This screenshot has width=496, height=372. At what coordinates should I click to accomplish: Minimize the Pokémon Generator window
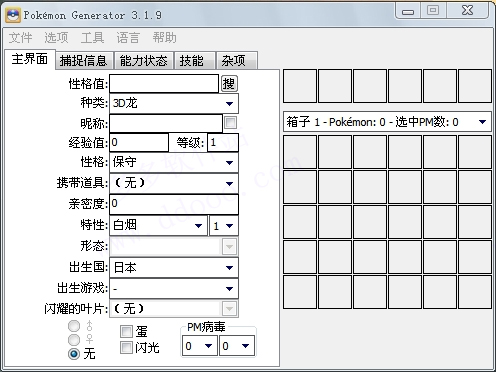[408, 11]
